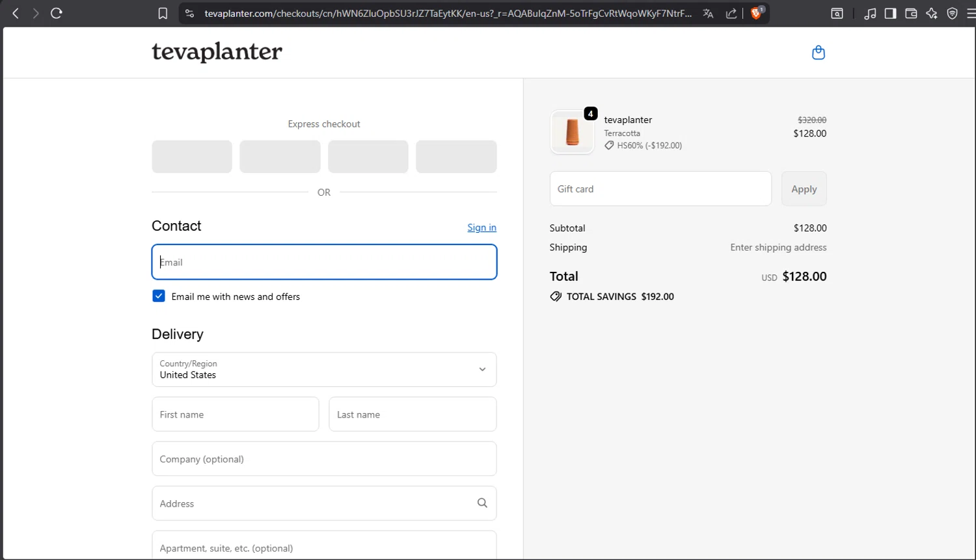Share this page via share icon

(731, 13)
